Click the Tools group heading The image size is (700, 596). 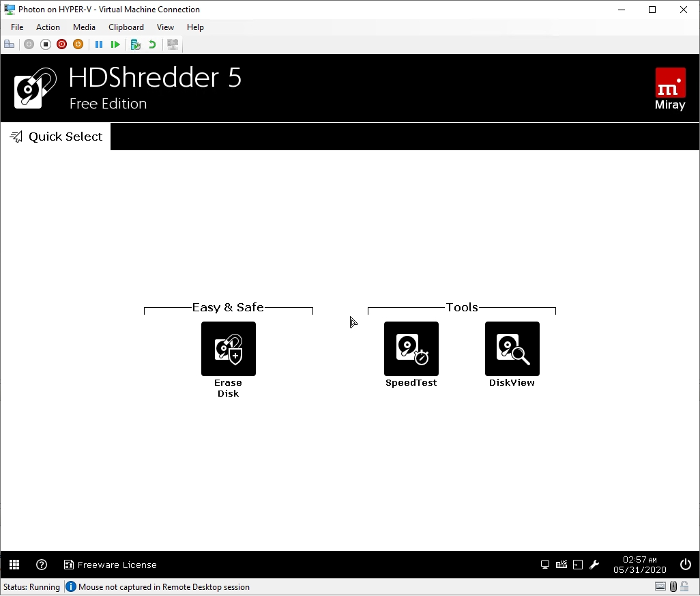(x=462, y=307)
